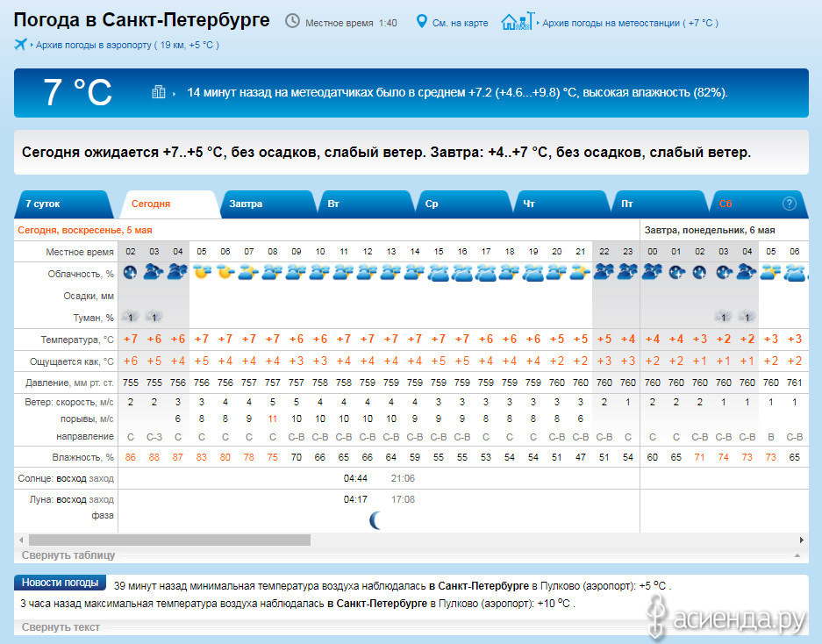Click the airplane airport archive icon

[20, 44]
